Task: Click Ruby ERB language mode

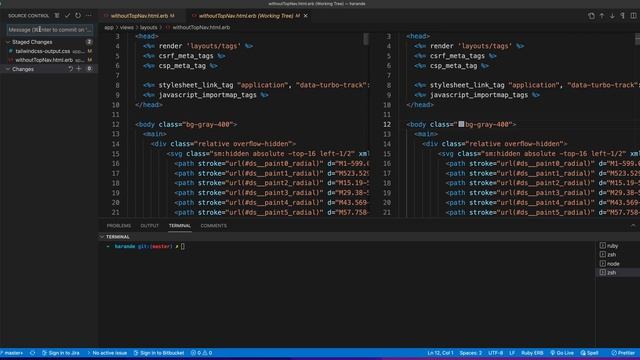Action: click(x=532, y=353)
